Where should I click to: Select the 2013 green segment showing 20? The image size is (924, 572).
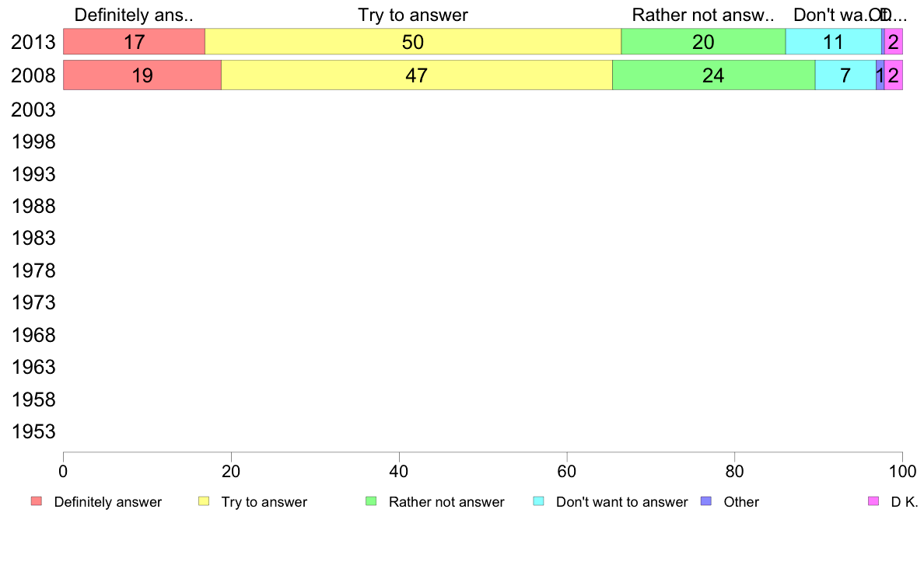point(703,42)
